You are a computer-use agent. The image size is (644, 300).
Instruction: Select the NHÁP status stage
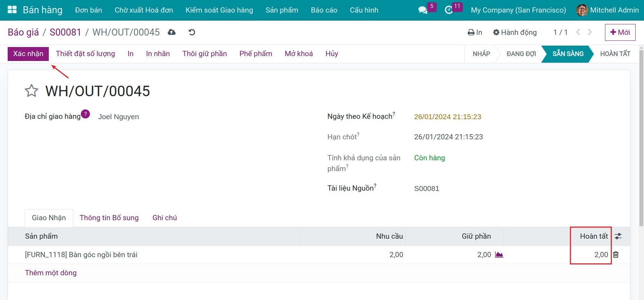coord(481,54)
